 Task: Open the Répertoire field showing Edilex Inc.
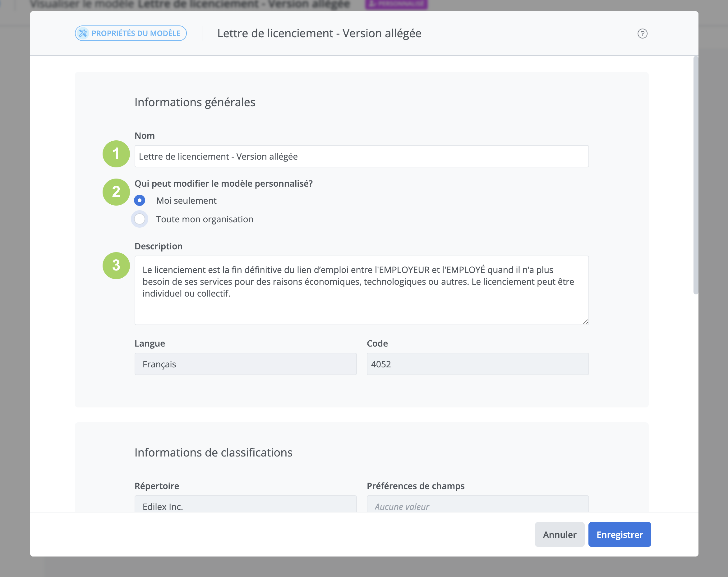(246, 505)
